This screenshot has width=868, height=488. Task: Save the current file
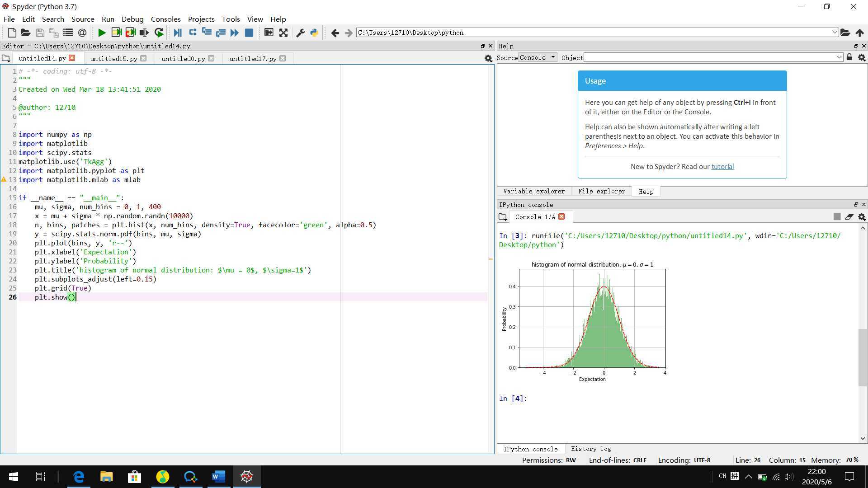pos(40,33)
